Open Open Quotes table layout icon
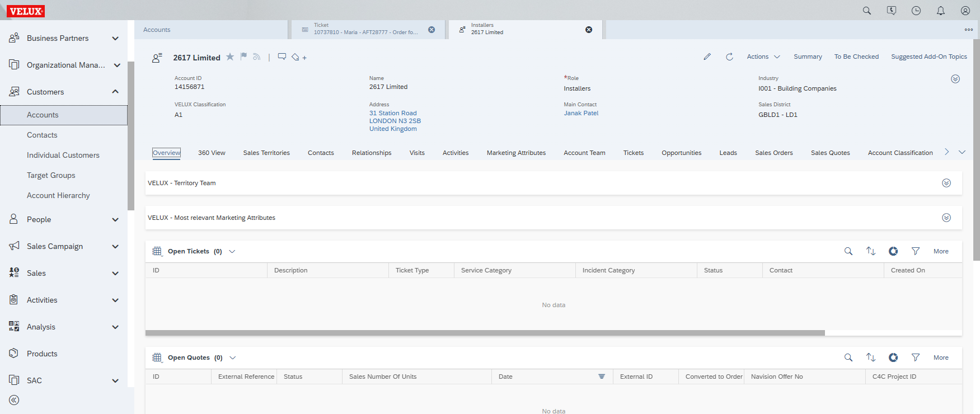This screenshot has height=414, width=980. point(157,357)
